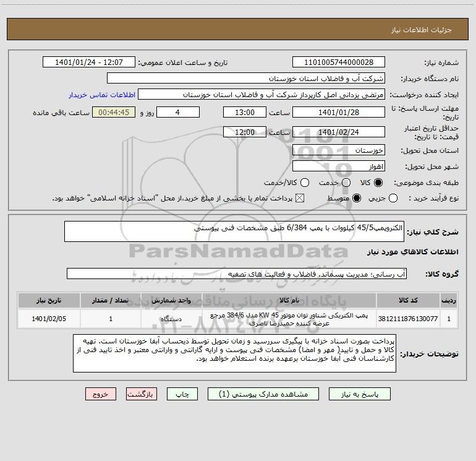Click the price validity date 1401/02/24

[339, 132]
